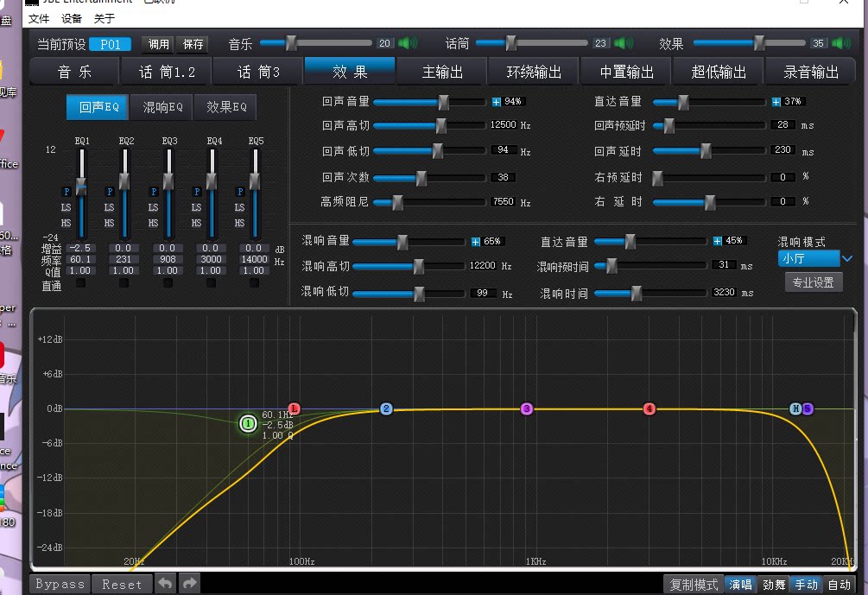
Task: Set EQ3 filter type to HS
Action: click(x=153, y=223)
